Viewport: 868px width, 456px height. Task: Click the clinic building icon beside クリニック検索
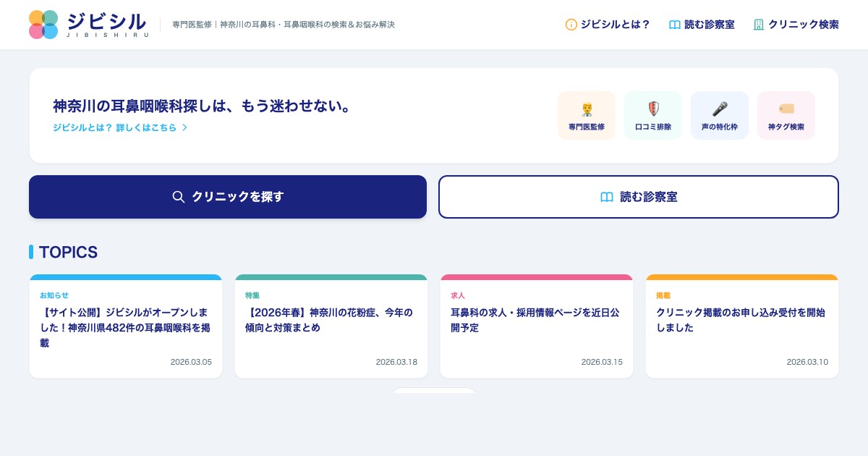click(759, 25)
